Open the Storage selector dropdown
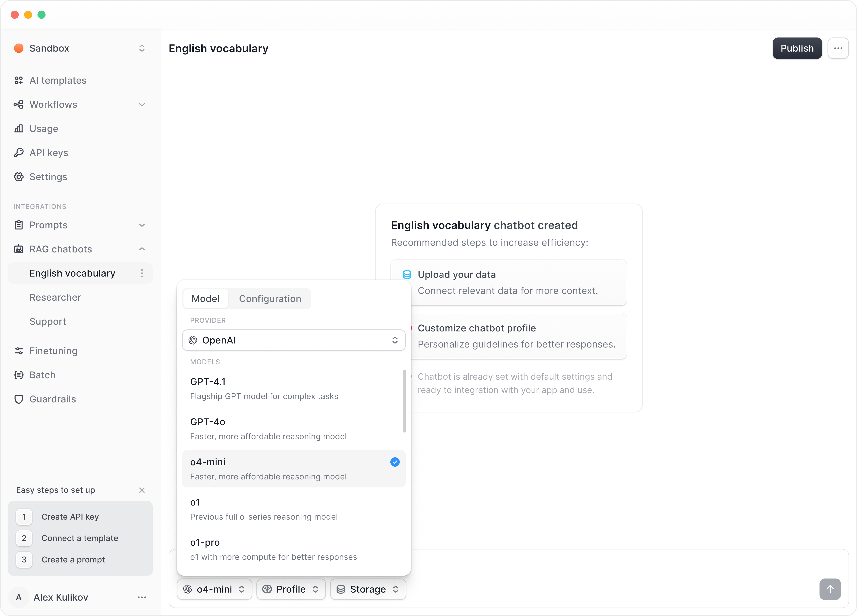Screen dimensions: 857x616 [368, 589]
